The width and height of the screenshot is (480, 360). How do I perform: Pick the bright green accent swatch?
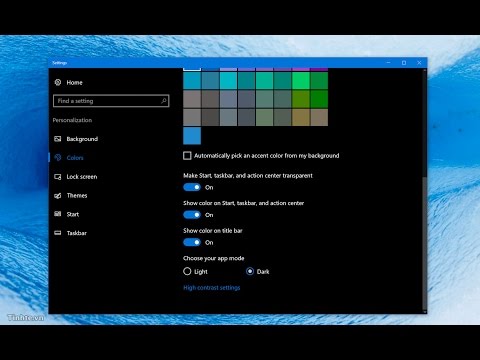click(301, 80)
